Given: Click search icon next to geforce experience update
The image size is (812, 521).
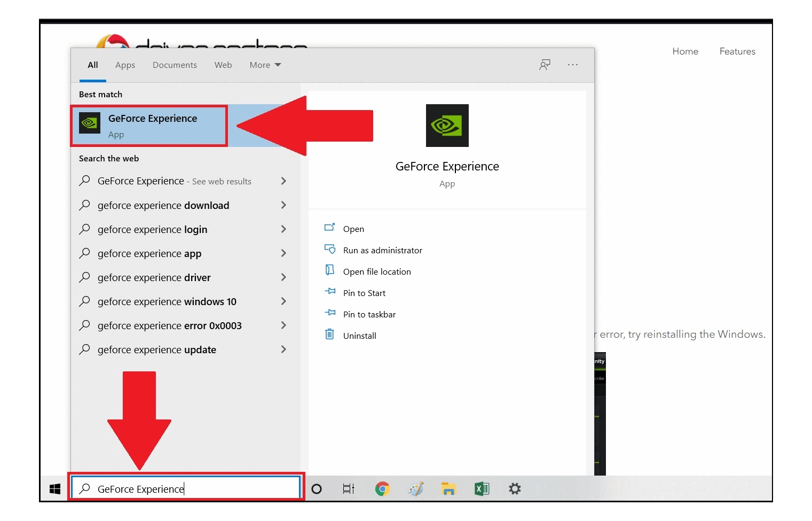Looking at the screenshot, I should (x=84, y=349).
